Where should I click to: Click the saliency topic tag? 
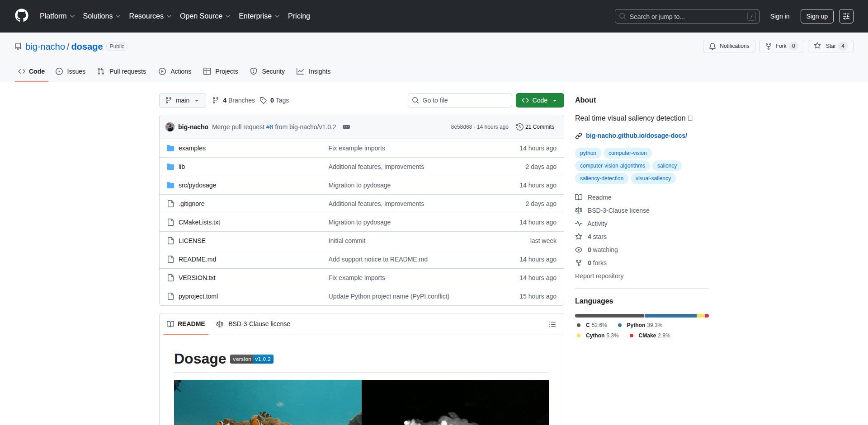coord(667,166)
